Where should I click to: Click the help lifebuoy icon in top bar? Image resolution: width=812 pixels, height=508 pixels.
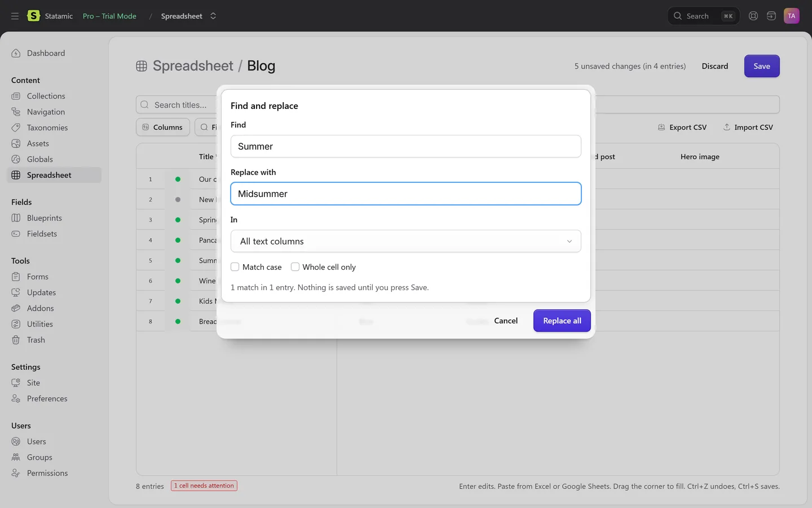(753, 16)
